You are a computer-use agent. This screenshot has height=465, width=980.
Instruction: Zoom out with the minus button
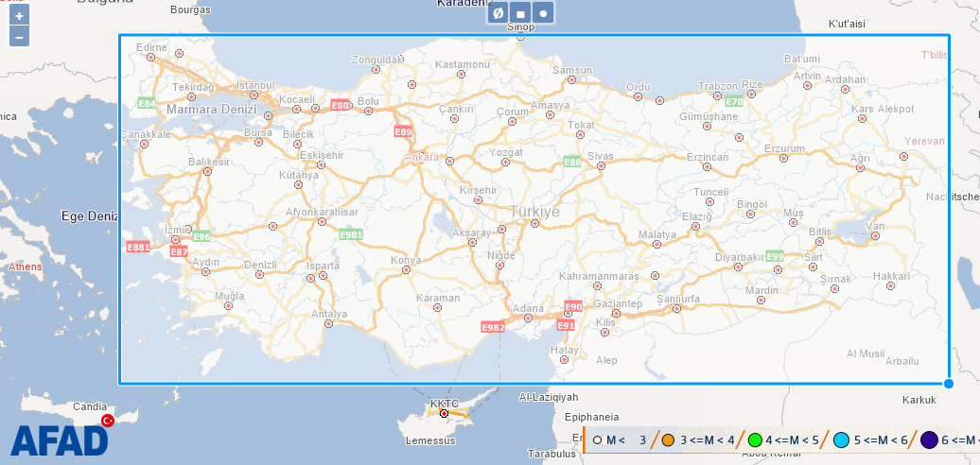(x=19, y=37)
